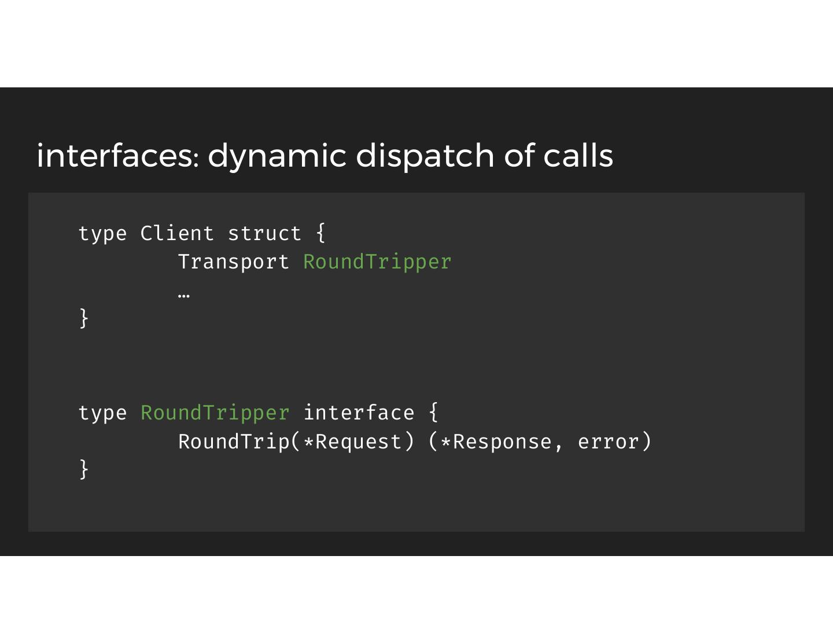The image size is (833, 644).
Task: Click the word "dispatch" in the title
Action: (425, 156)
